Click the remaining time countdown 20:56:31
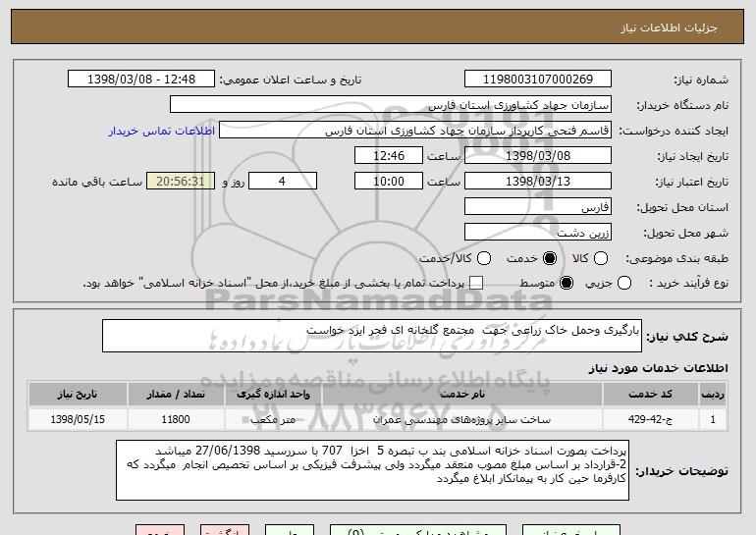The image size is (756, 535). coord(181,182)
